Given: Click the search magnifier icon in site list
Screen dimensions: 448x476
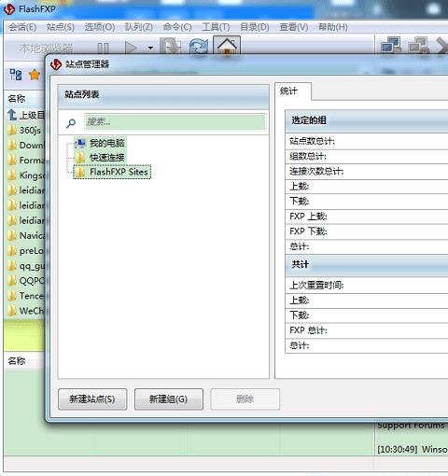Looking at the screenshot, I should coord(71,123).
